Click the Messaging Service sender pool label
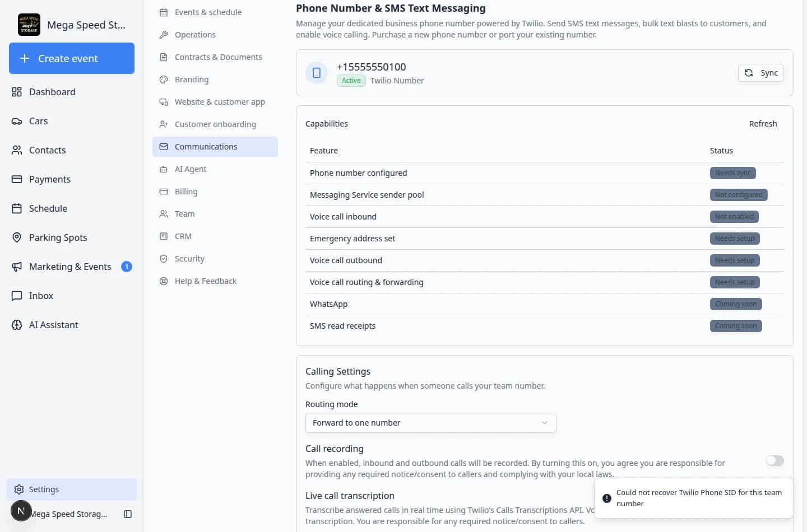Image resolution: width=807 pixels, height=532 pixels. point(367,195)
